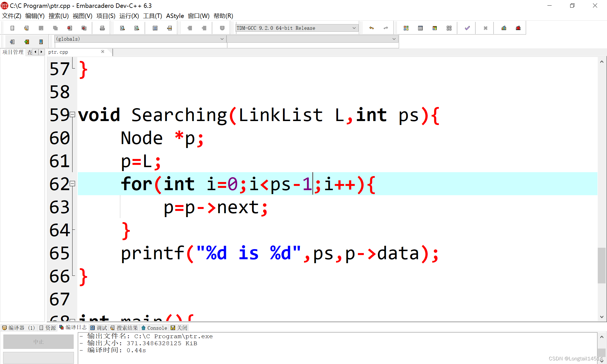Open the TDM-GCC compiler selection dropdown

click(x=354, y=28)
